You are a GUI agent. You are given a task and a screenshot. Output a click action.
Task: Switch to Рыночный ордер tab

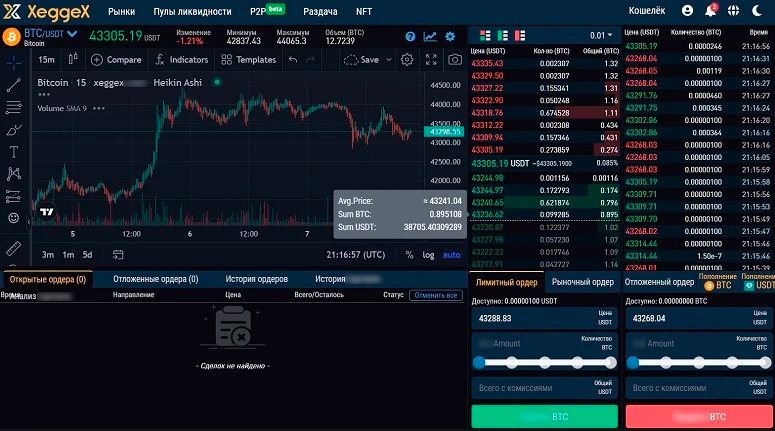pos(583,282)
